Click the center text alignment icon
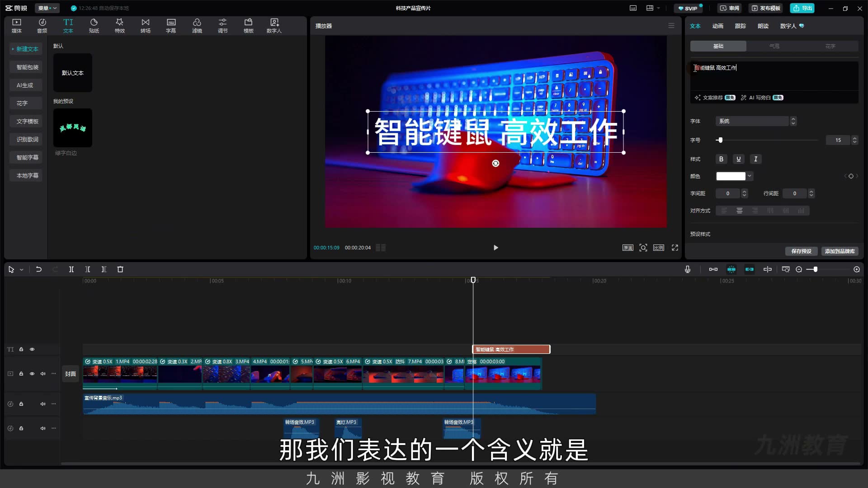Image resolution: width=868 pixels, height=488 pixels. pyautogui.click(x=740, y=211)
